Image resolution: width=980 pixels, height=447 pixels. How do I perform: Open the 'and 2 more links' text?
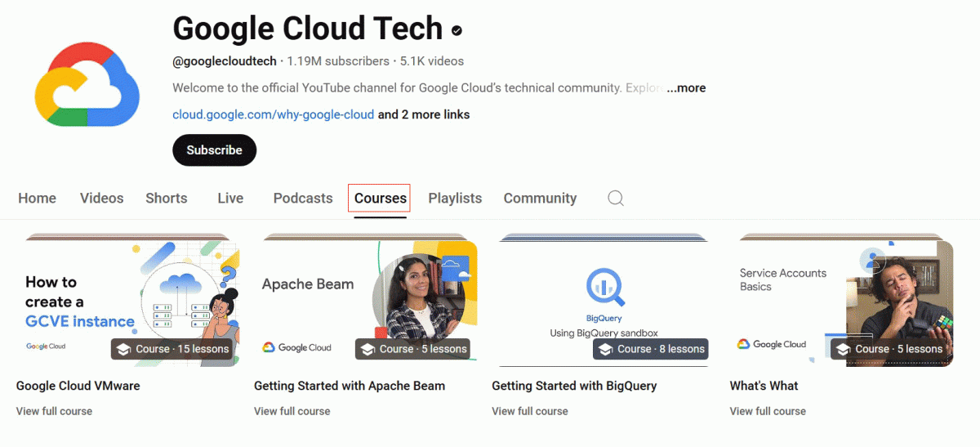pos(424,114)
